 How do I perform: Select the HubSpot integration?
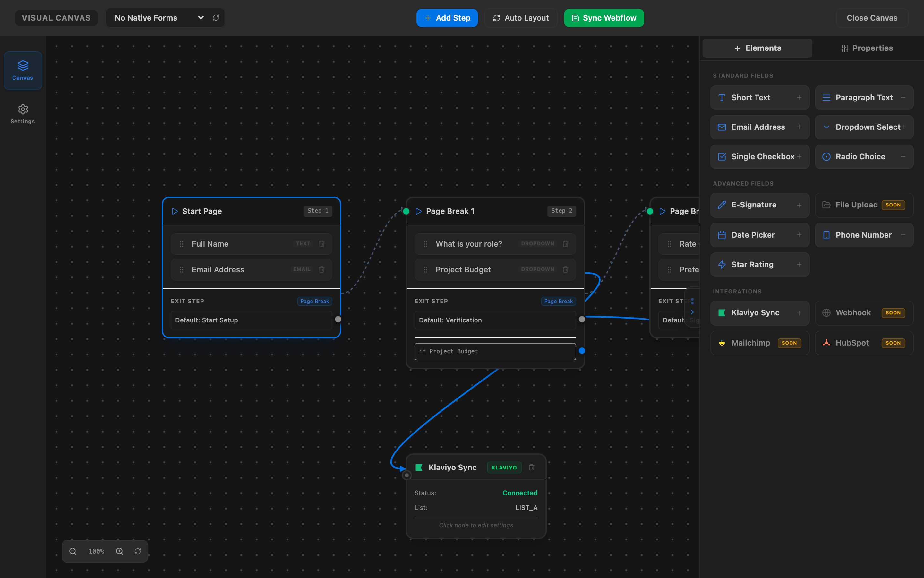point(864,343)
